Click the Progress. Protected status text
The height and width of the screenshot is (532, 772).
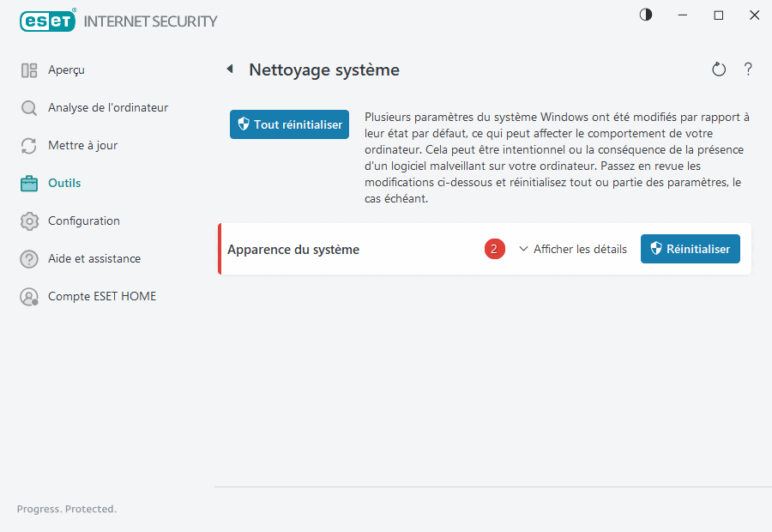66,509
